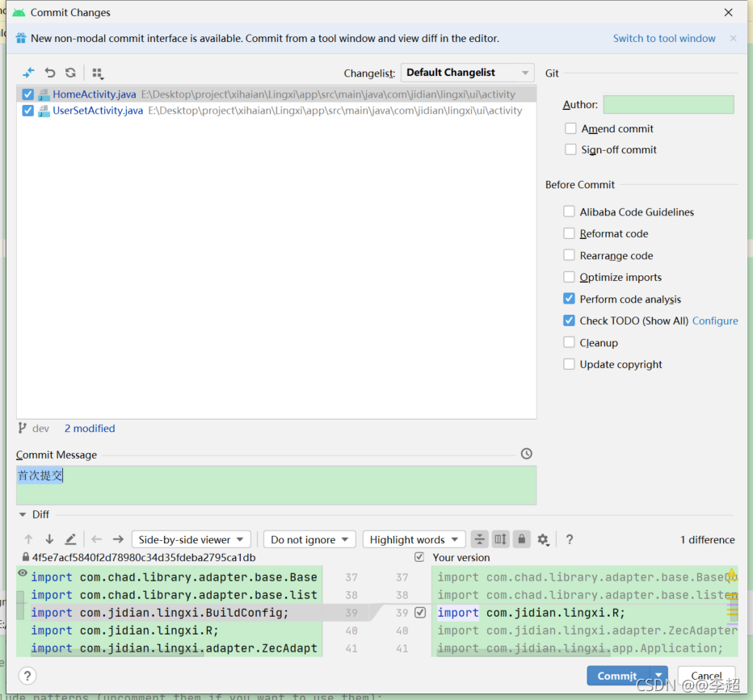The height and width of the screenshot is (700, 753).
Task: Toggle Your version include checkbox
Action: point(419,557)
